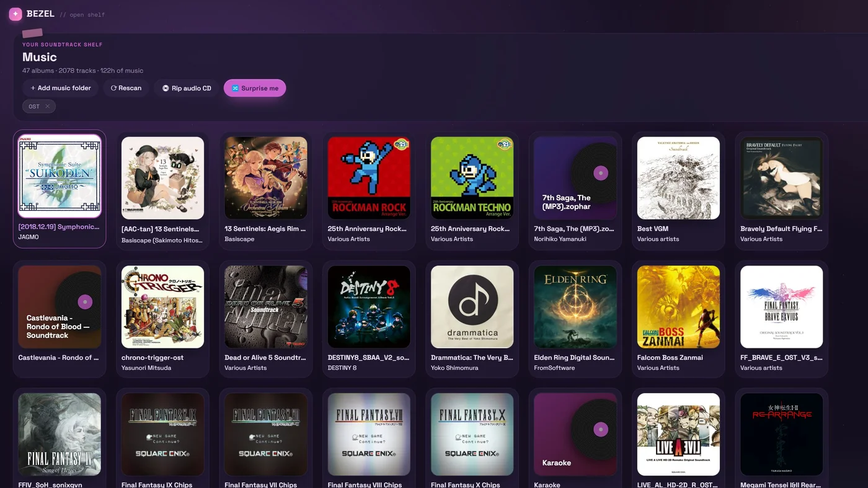Click the artist name Norihiko Yamanuki

(x=560, y=239)
